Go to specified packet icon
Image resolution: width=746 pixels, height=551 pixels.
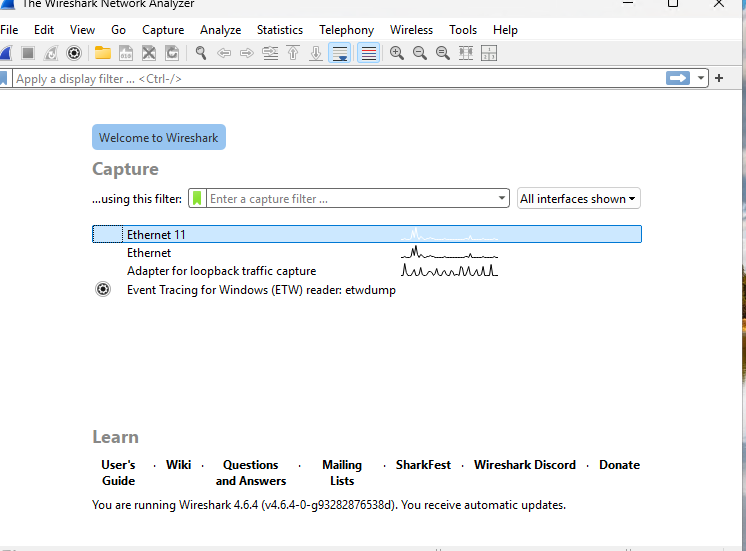tap(270, 53)
